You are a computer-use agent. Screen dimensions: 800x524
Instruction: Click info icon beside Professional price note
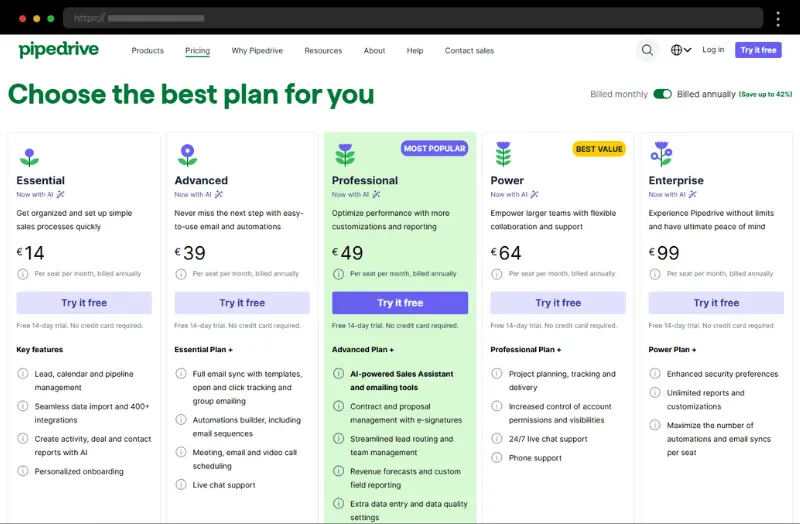pos(338,274)
